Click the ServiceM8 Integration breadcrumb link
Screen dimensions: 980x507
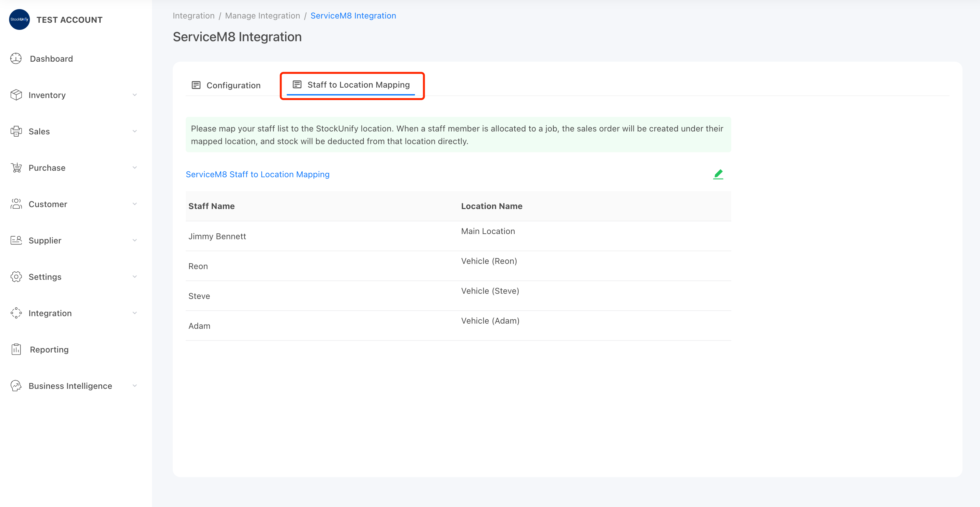point(353,16)
